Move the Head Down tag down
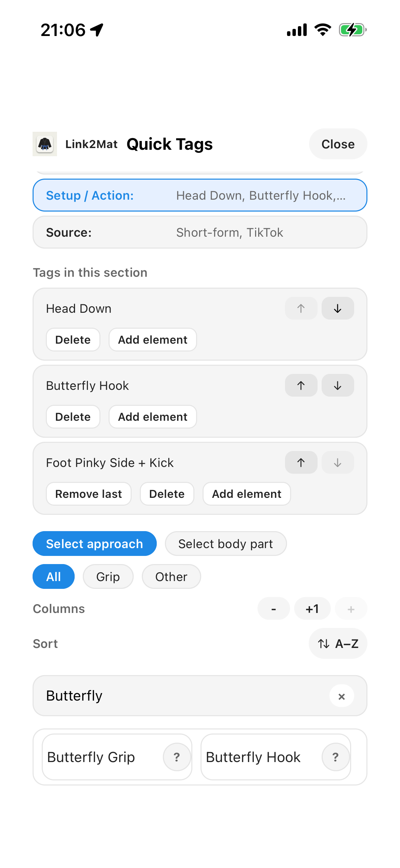Image resolution: width=400 pixels, height=868 pixels. click(338, 308)
